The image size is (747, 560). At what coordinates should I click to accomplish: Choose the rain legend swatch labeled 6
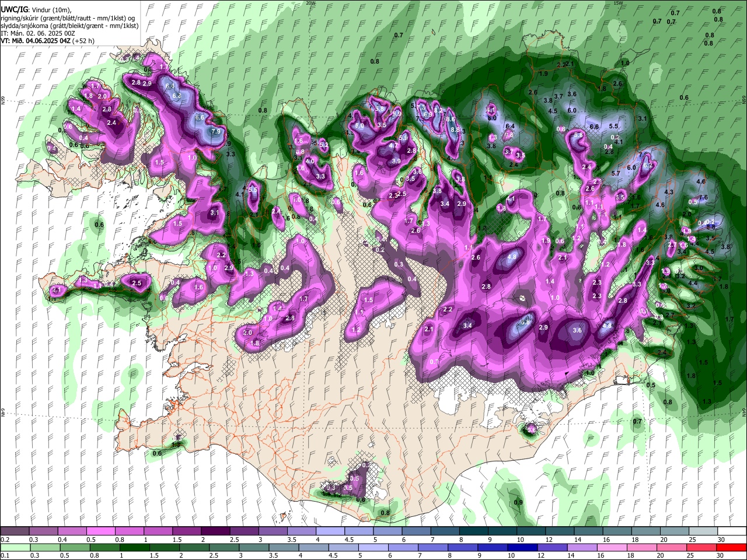coord(403,548)
